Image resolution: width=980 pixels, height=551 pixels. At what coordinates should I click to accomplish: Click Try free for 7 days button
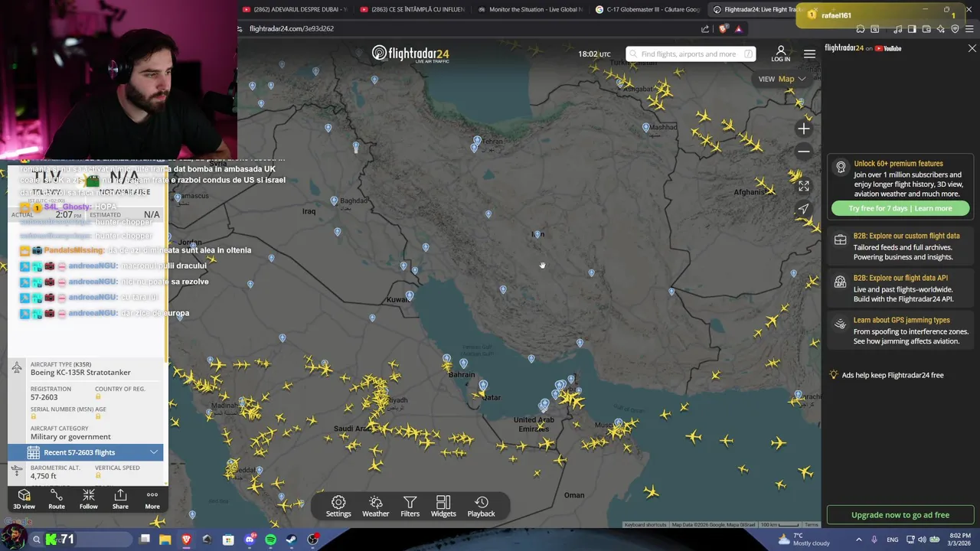(900, 208)
